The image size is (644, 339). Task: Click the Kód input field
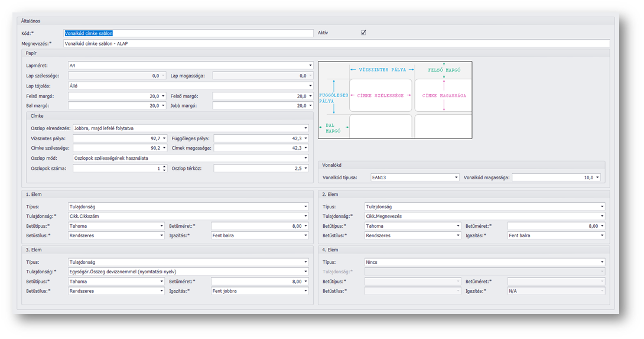click(x=188, y=33)
